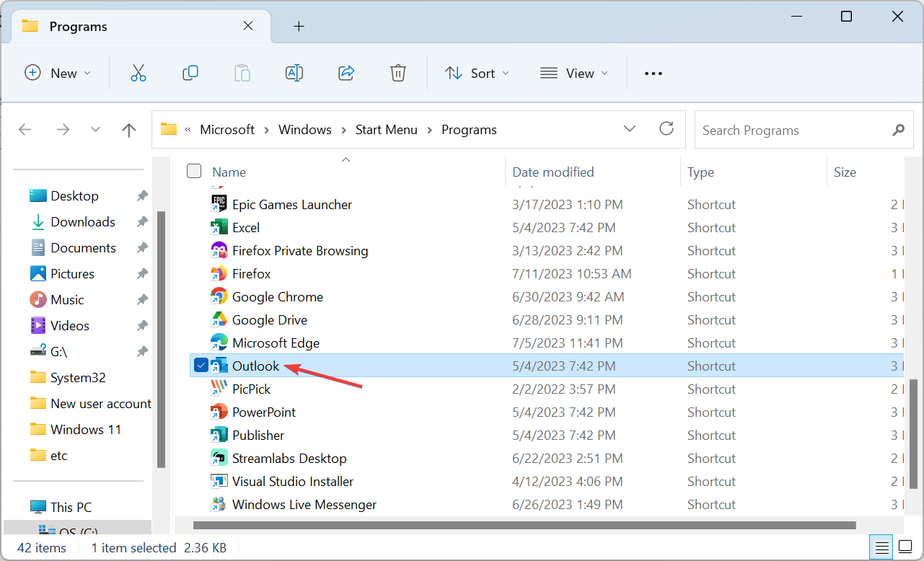
Task: Click the Share icon in toolbar
Action: [346, 73]
